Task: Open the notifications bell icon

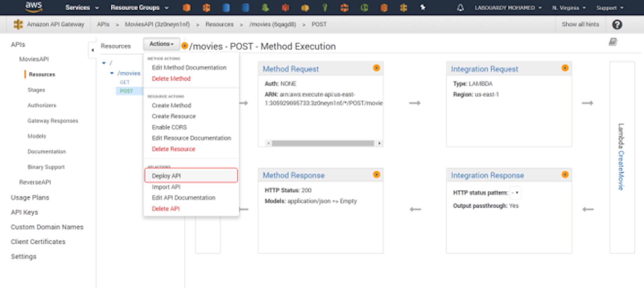Action: [x=460, y=7]
